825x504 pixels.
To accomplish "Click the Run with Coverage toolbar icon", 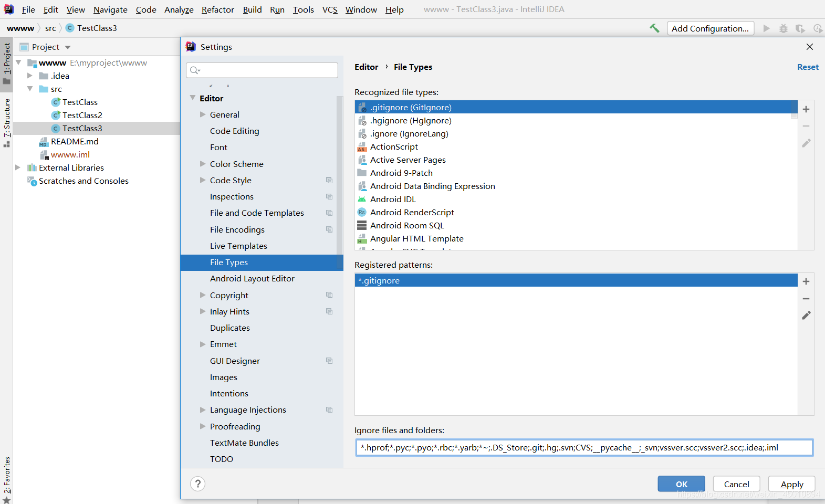I will pyautogui.click(x=800, y=28).
